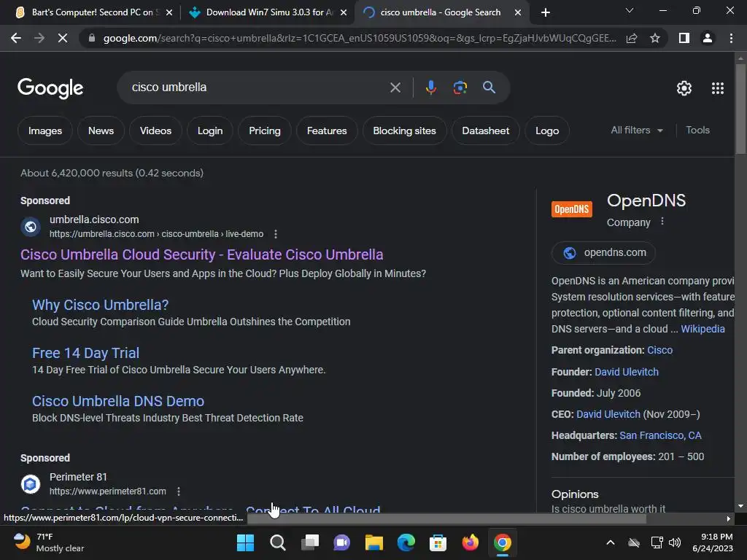Click the horizontal page scrollbar
The width and height of the screenshot is (747, 560).
coord(446,518)
